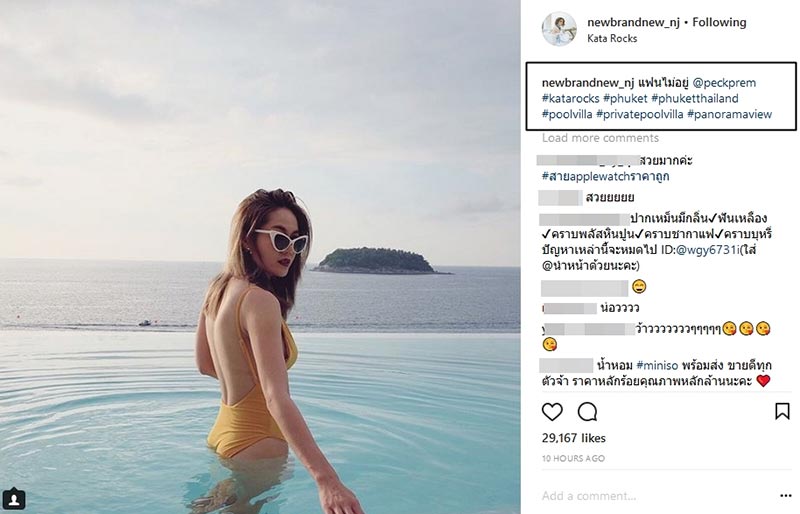
Task: Like the post with the heart icon
Action: [552, 411]
